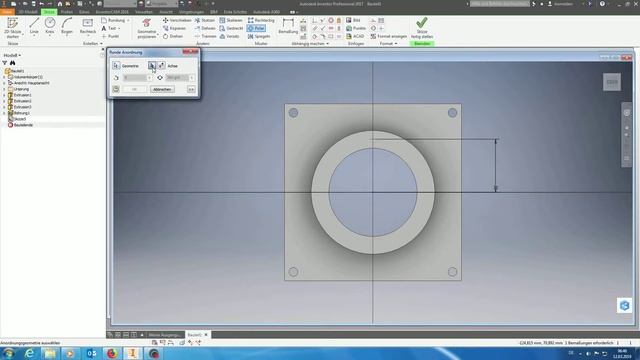This screenshot has width=640, height=360.
Task: Expand the Volumenkörper tree node
Action: pyautogui.click(x=4, y=77)
